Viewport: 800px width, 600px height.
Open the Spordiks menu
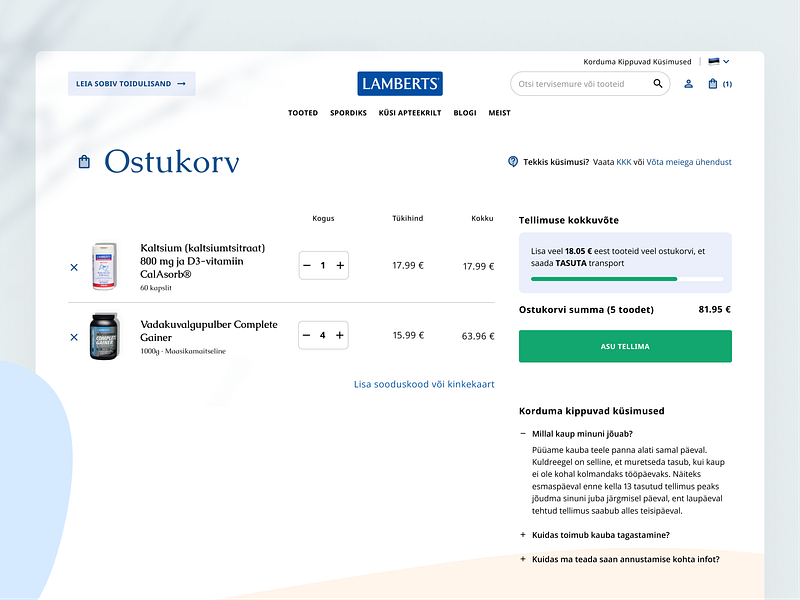[348, 113]
